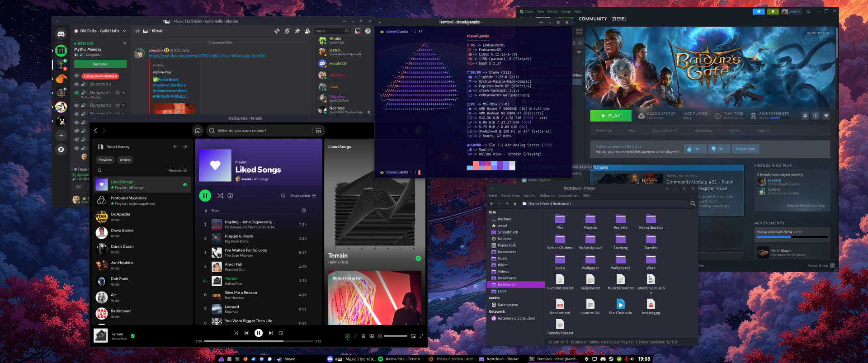Download the Liked Songs playlist
The image size is (868, 363).
pos(231,196)
